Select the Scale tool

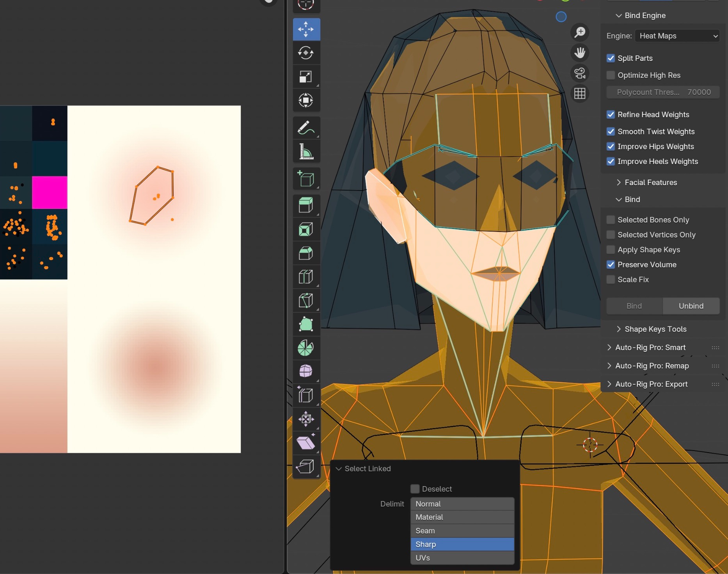pyautogui.click(x=306, y=77)
